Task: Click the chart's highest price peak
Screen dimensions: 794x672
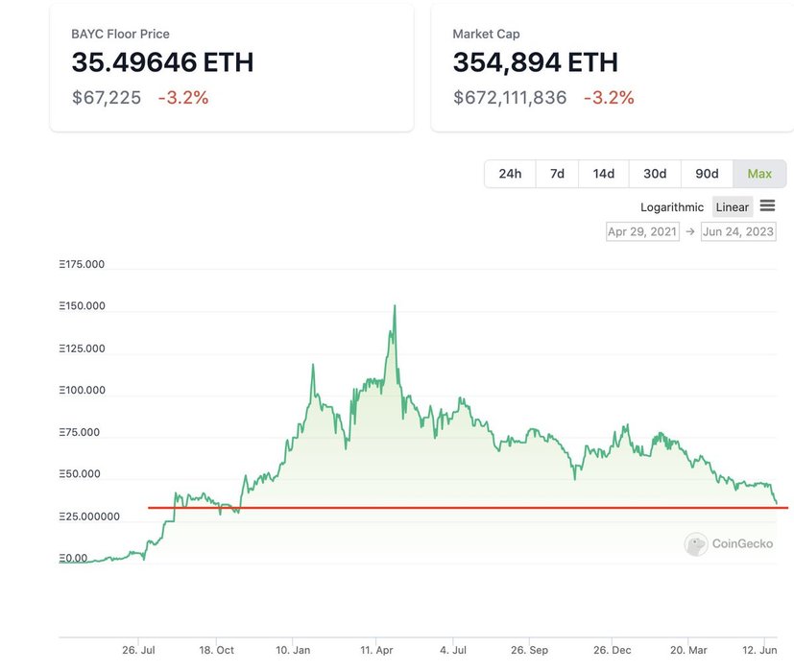Action: pyautogui.click(x=395, y=307)
